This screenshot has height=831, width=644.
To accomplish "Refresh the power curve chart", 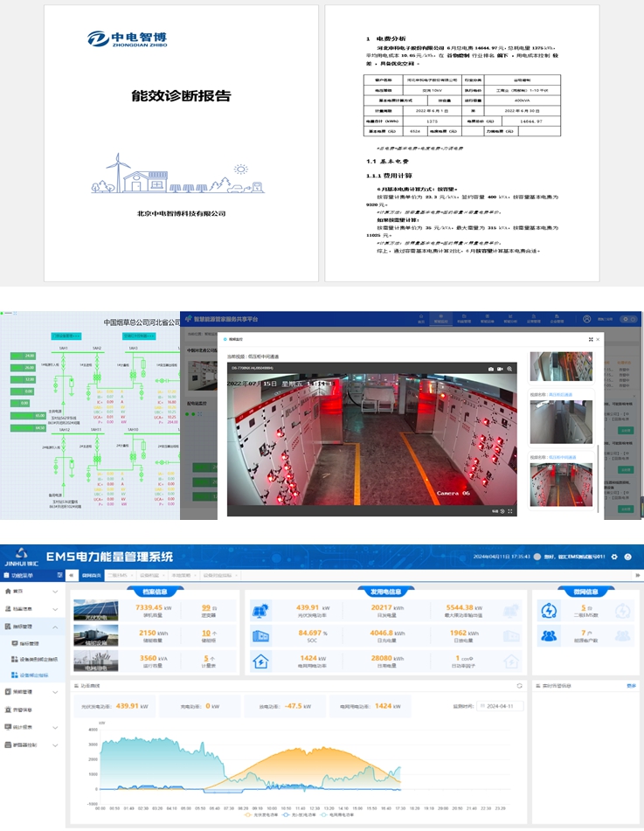I will coord(519,686).
